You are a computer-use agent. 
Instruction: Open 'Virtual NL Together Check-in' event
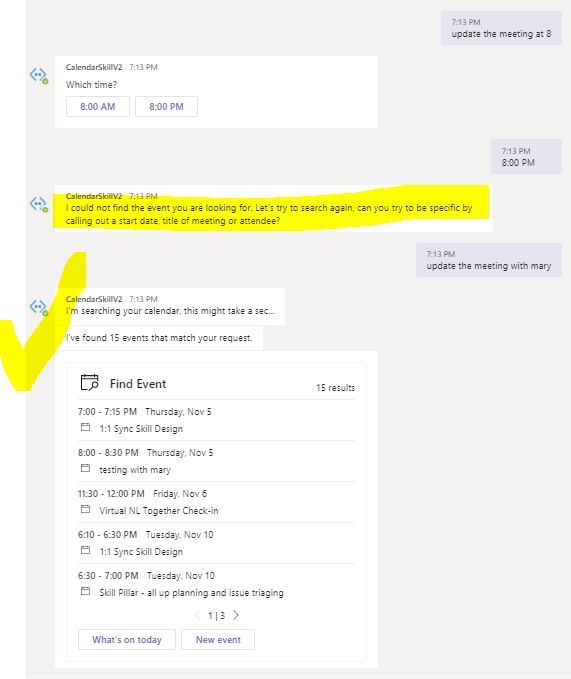click(x=159, y=511)
